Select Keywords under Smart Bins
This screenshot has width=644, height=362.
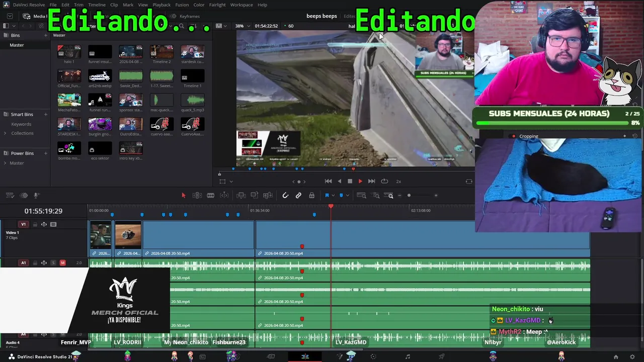[x=21, y=124]
